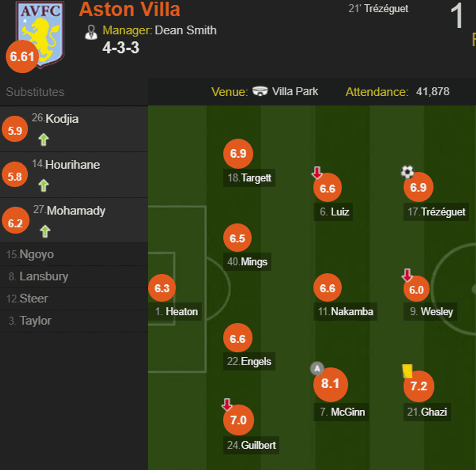This screenshot has width=476, height=470.
Task: Expand the Substitutes section
Action: pos(36,92)
